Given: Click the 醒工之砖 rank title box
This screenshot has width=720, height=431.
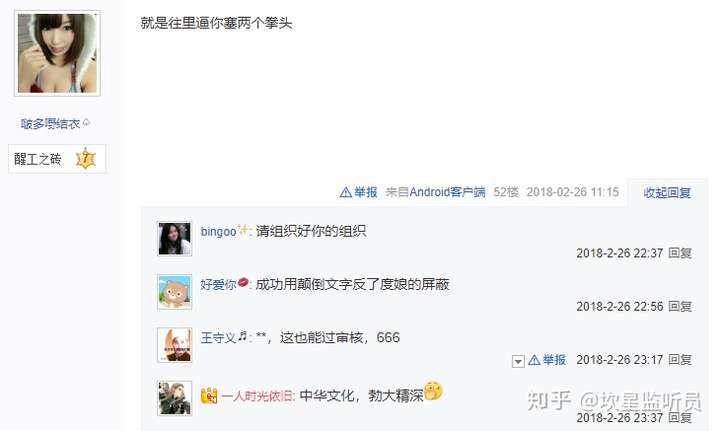Looking at the screenshot, I should [x=57, y=159].
